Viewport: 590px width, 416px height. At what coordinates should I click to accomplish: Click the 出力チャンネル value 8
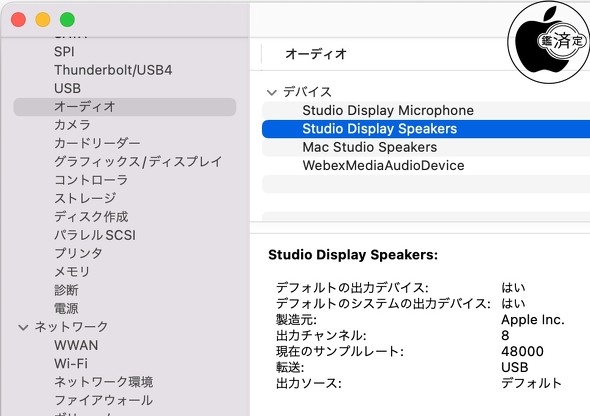[505, 336]
